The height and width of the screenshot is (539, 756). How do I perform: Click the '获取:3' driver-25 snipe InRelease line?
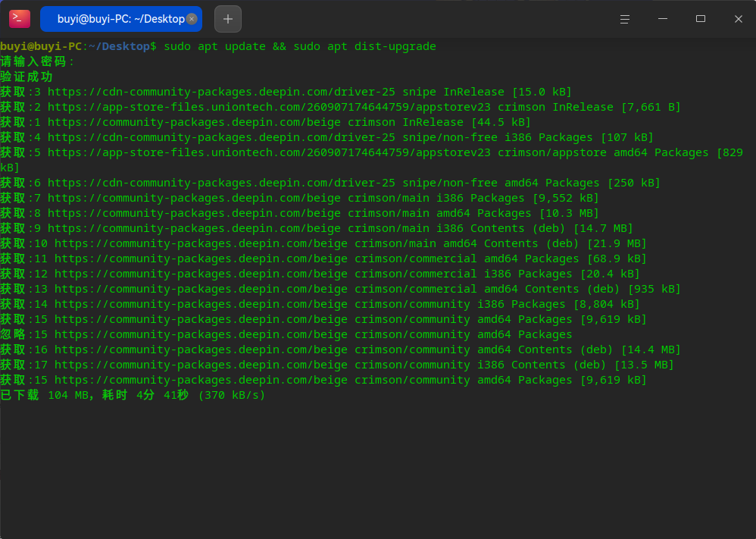(286, 92)
